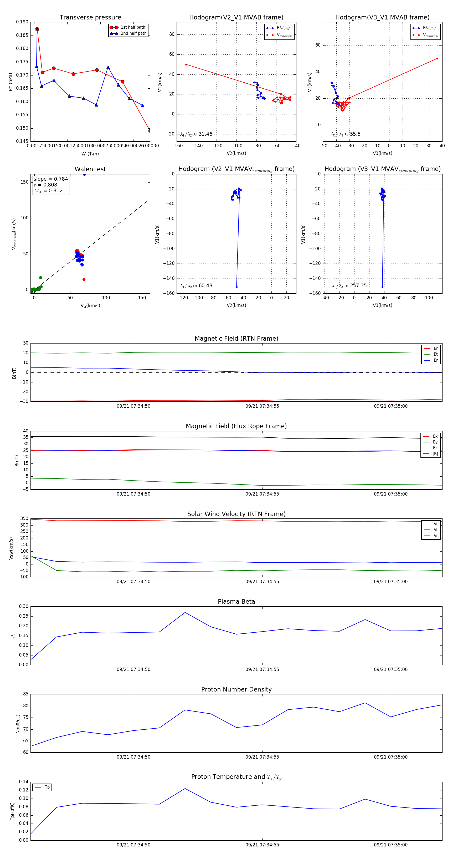Click the 'Transverse pressure' plot title
Image resolution: width=473 pixels, height=868 pixels.
[x=90, y=18]
